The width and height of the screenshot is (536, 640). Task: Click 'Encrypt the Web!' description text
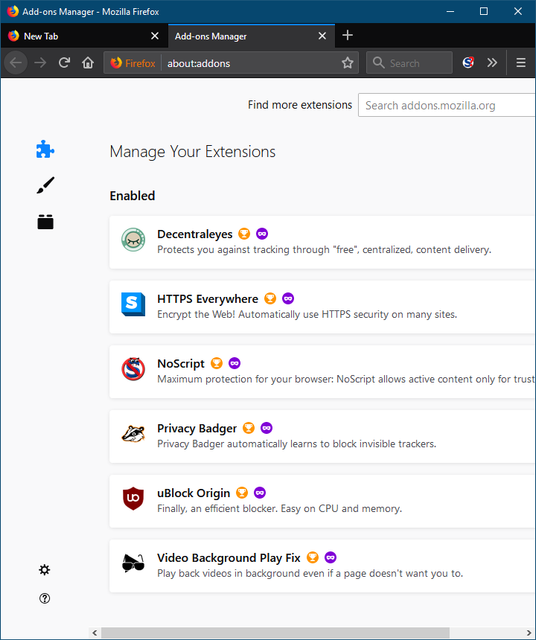point(307,314)
